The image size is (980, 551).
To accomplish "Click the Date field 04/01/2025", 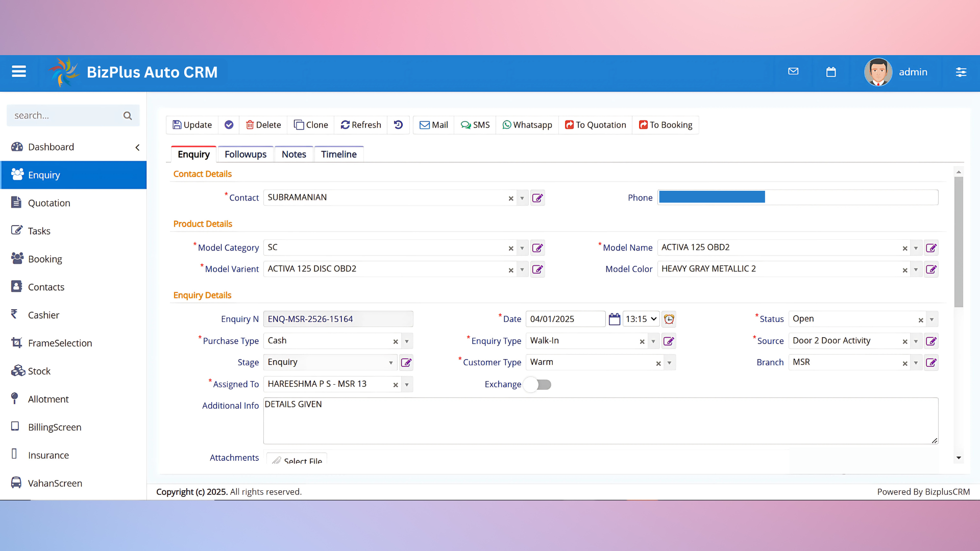I will pos(566,319).
